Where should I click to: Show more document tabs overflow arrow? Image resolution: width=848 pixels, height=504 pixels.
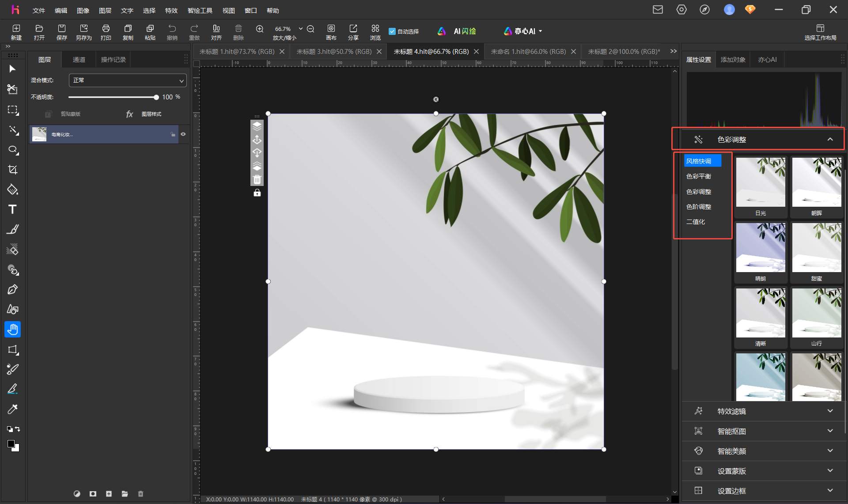674,51
